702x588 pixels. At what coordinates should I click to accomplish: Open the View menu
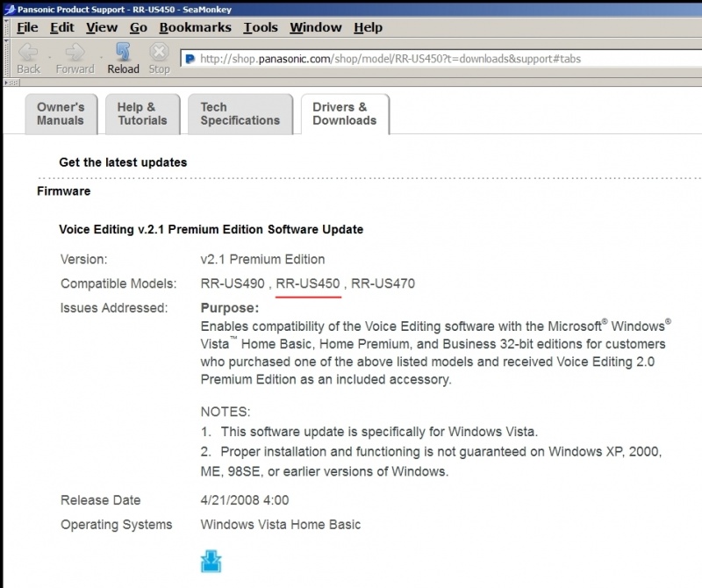pos(102,27)
